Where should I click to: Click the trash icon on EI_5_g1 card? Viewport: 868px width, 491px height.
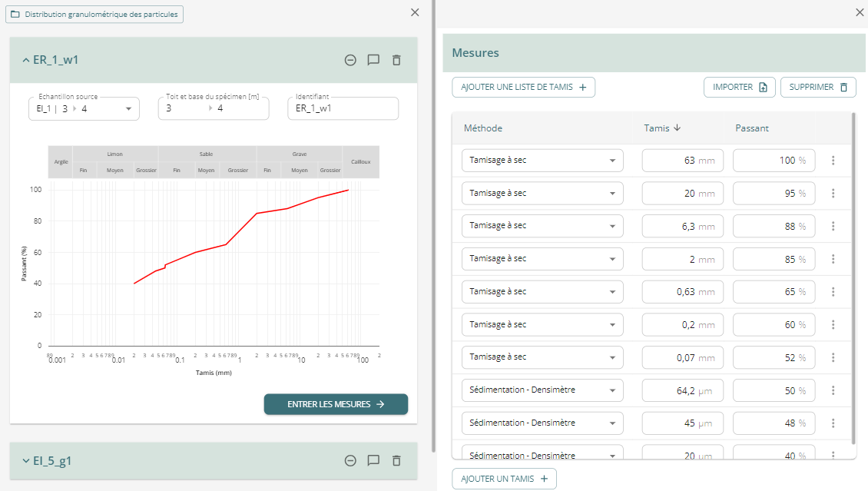[396, 461]
